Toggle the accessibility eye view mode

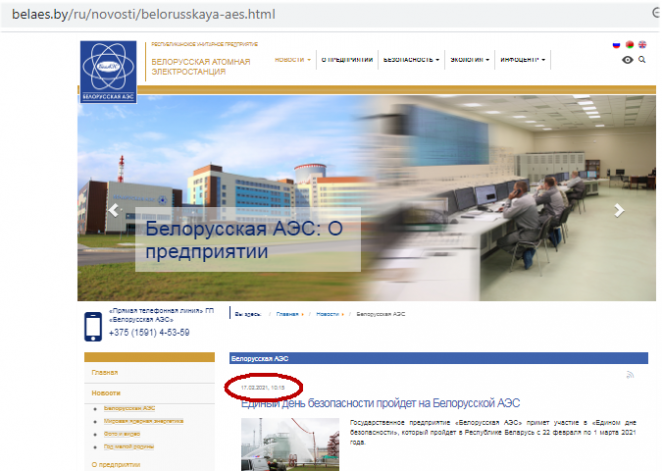click(627, 61)
